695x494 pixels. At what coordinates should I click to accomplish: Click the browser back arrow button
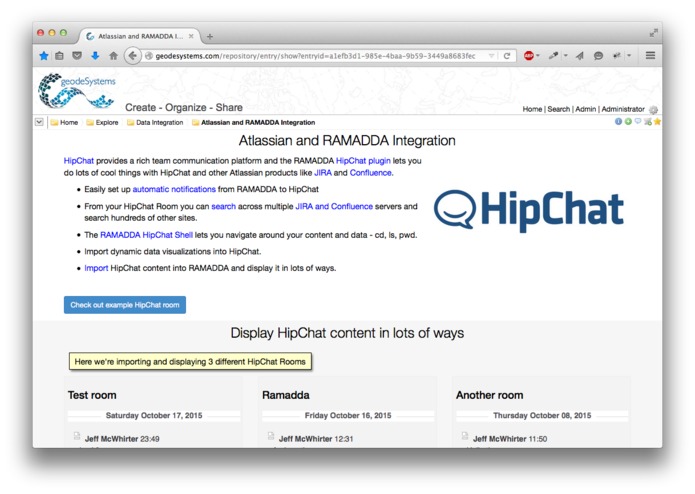click(x=132, y=56)
